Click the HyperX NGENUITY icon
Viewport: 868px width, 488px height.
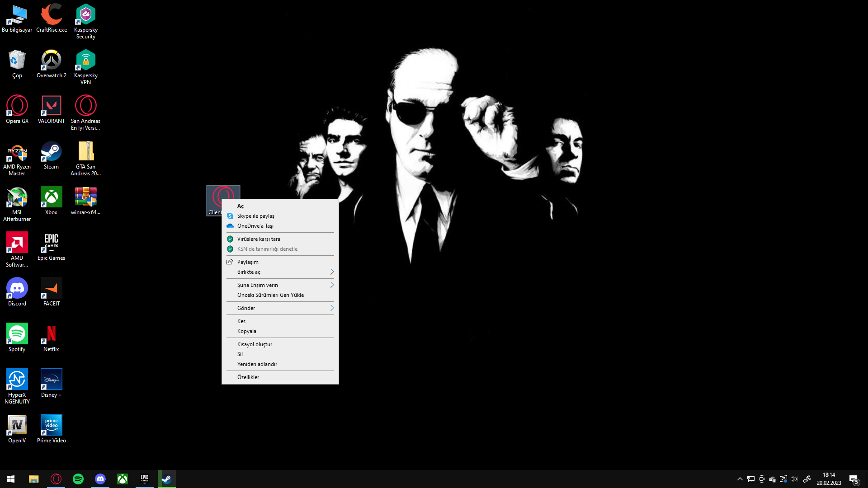(x=17, y=380)
